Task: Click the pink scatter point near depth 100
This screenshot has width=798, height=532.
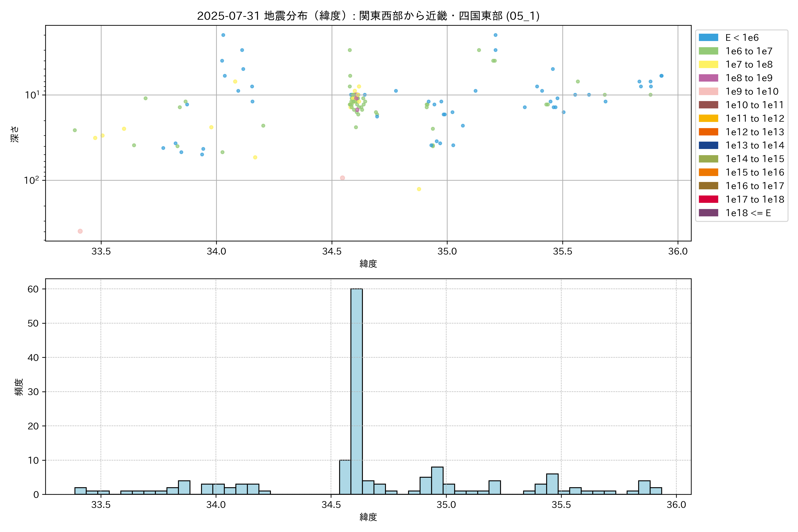Action: (x=342, y=178)
